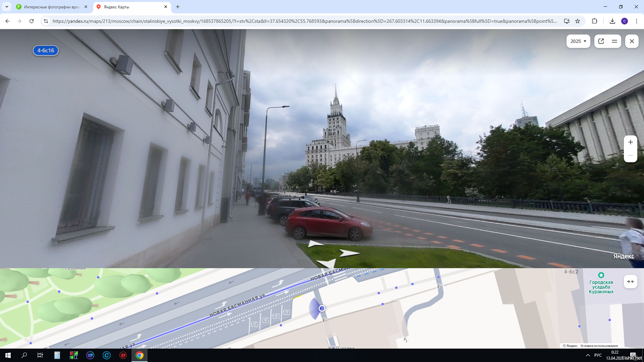Show hidden system tray icons
The width and height of the screenshot is (644, 362).
(x=588, y=355)
